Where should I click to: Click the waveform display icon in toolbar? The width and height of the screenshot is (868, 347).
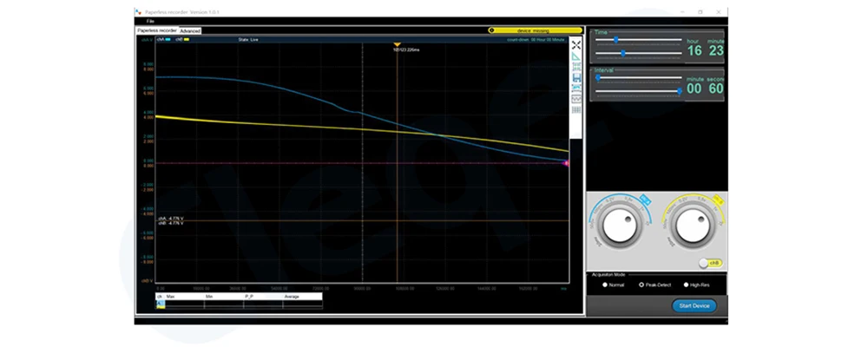tap(576, 99)
